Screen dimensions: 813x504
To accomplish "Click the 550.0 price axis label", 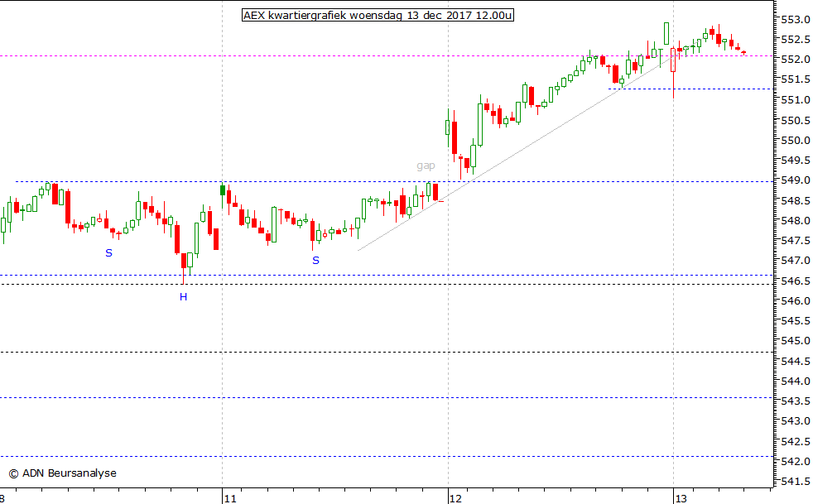I will [x=796, y=140].
